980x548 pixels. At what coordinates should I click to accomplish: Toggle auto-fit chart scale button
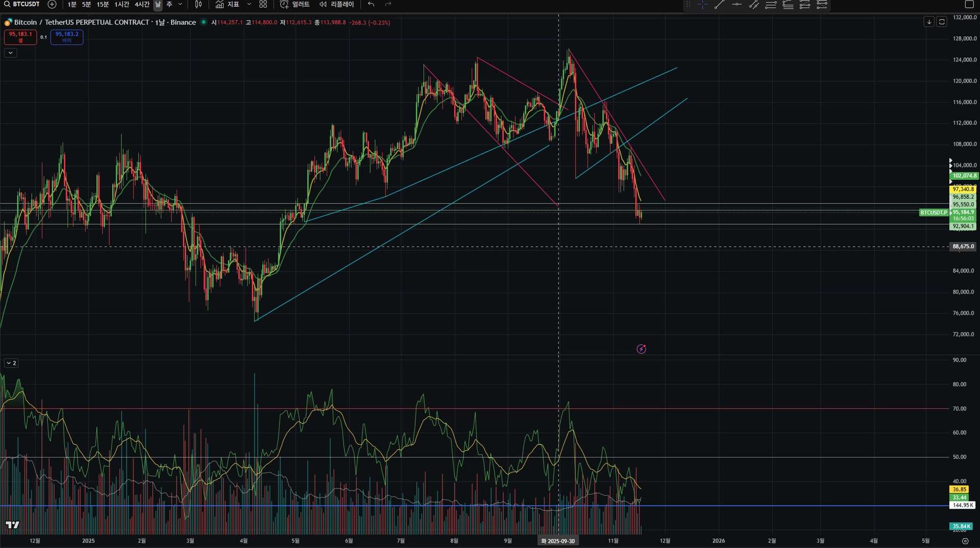tap(942, 22)
